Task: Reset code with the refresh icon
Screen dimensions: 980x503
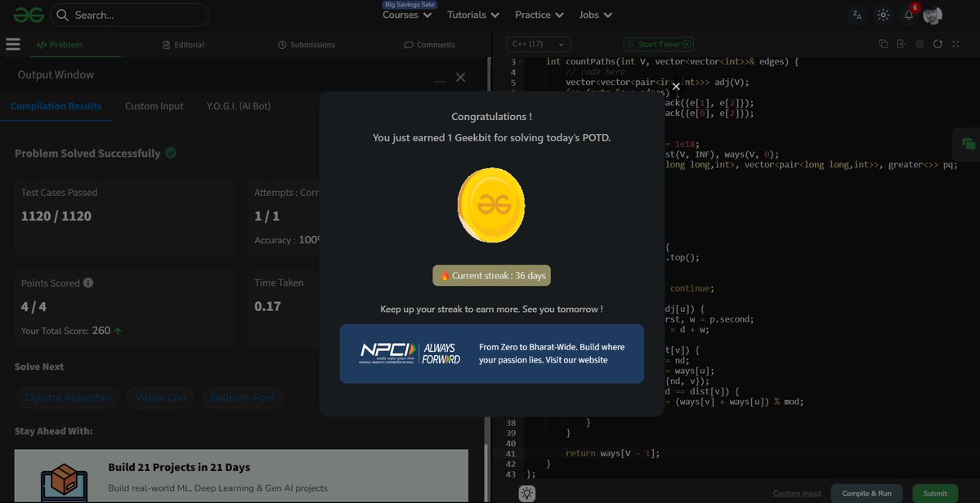Action: (x=937, y=43)
